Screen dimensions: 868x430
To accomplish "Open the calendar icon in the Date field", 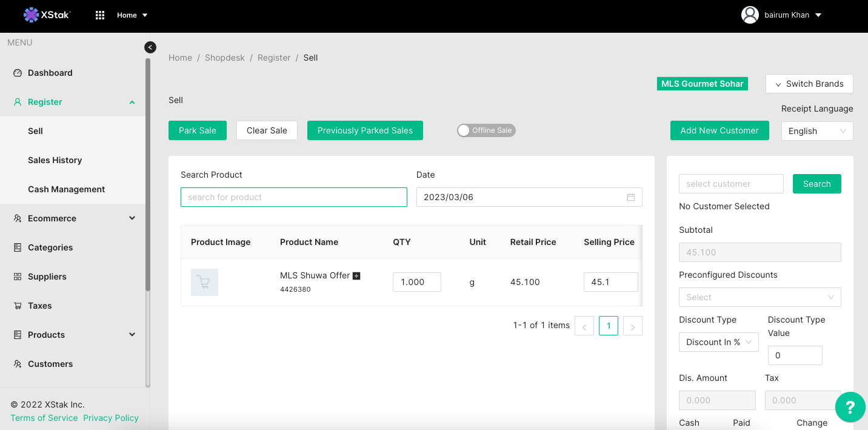I will (630, 197).
